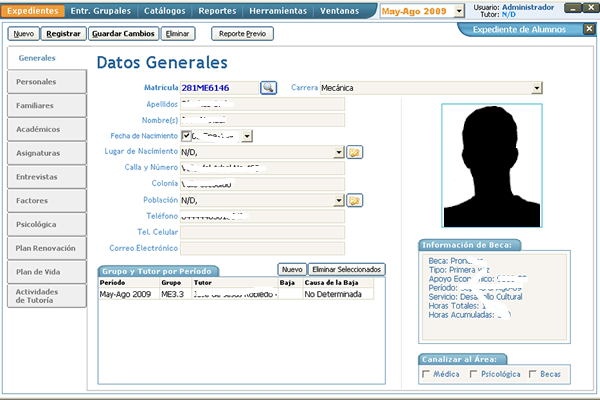
Task: Close the Expediente de Alumnos panel
Action: coord(589,29)
